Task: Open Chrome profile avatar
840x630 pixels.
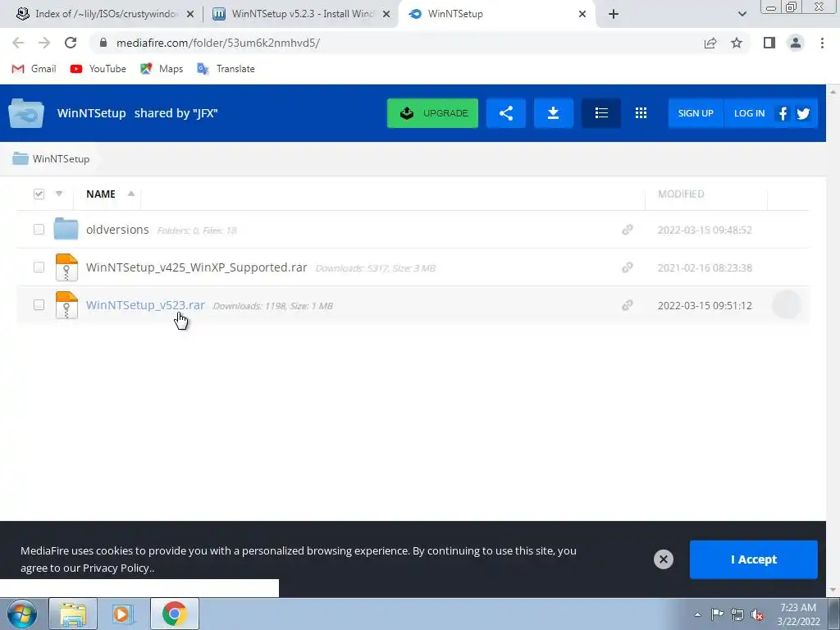Action: [796, 43]
